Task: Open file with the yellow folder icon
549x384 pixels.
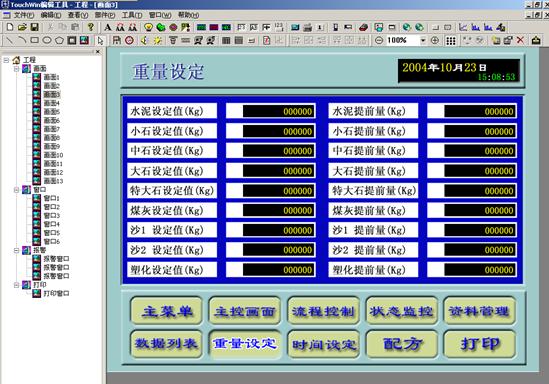Action: coord(22,27)
